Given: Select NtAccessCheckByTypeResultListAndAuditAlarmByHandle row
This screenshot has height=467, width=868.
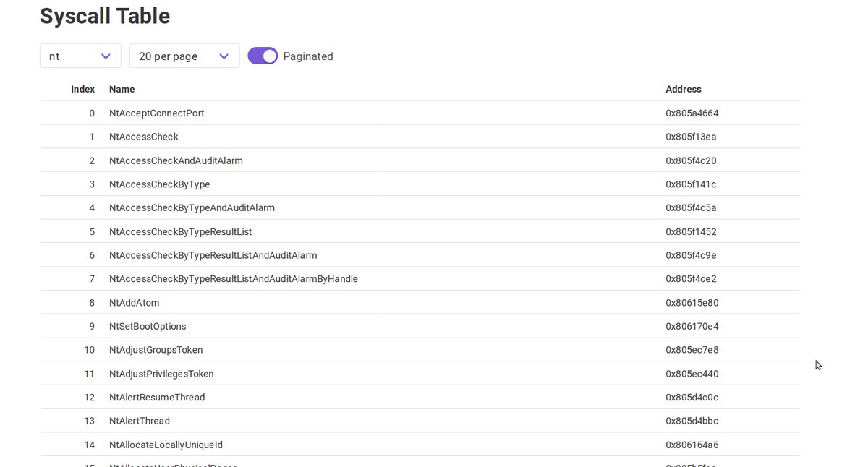Looking at the screenshot, I should (420, 279).
